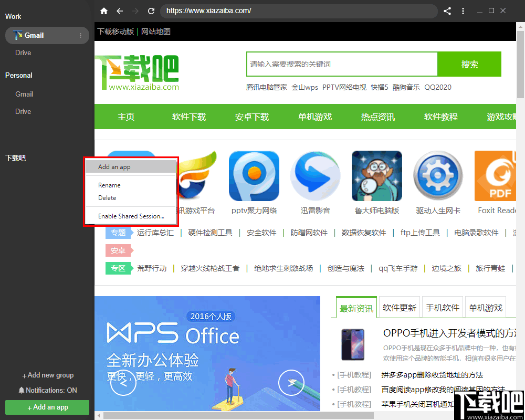Toggle Notifications: ON setting

pyautogui.click(x=48, y=390)
